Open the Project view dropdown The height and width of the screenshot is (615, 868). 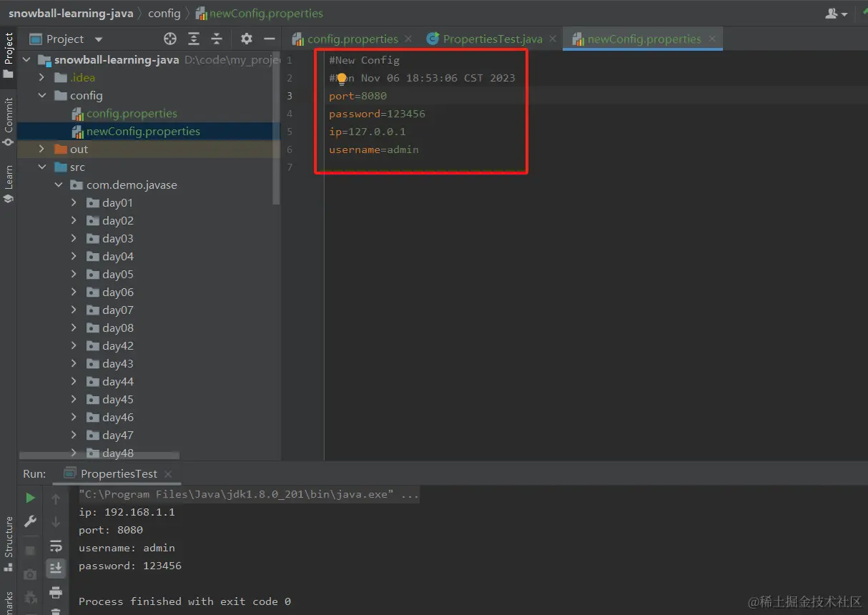point(99,39)
